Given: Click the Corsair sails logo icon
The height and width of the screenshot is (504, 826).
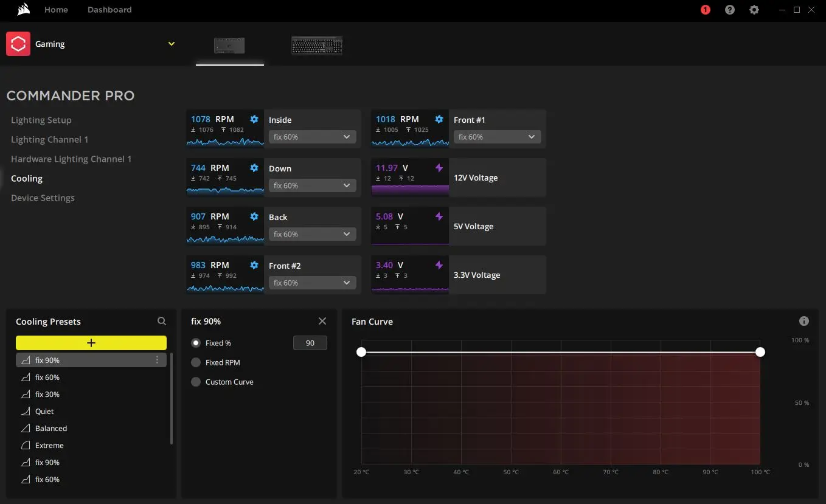Looking at the screenshot, I should coord(24,10).
